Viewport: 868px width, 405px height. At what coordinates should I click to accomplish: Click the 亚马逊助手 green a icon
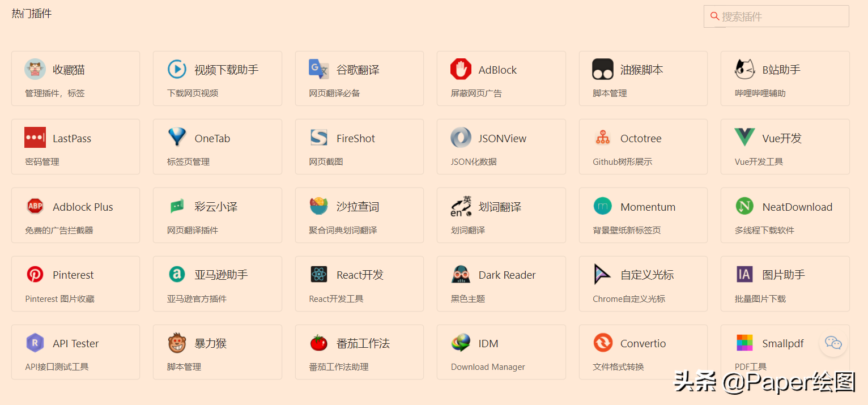(x=177, y=275)
